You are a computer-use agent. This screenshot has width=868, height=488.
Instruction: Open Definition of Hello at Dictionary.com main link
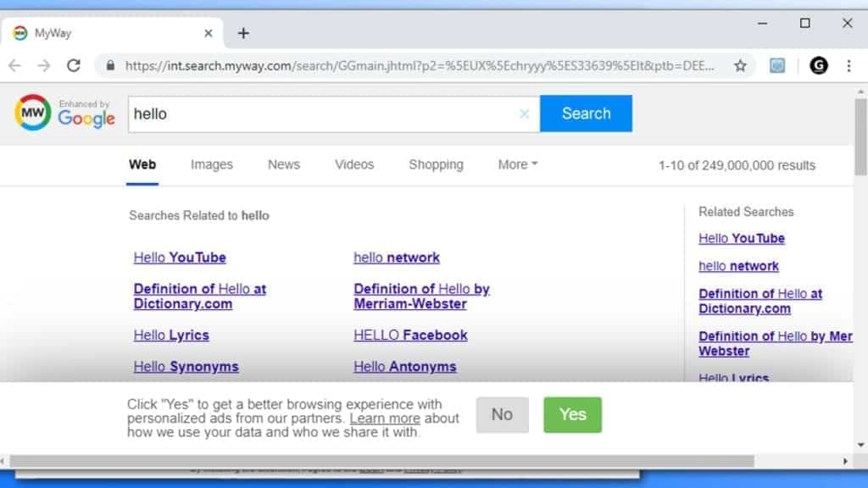click(x=200, y=296)
